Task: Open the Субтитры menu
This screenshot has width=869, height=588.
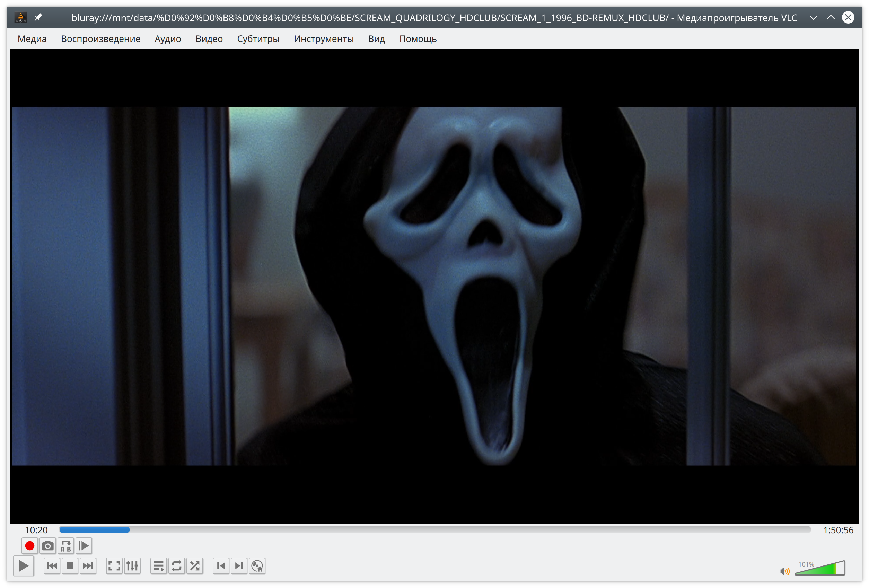Action: tap(258, 39)
